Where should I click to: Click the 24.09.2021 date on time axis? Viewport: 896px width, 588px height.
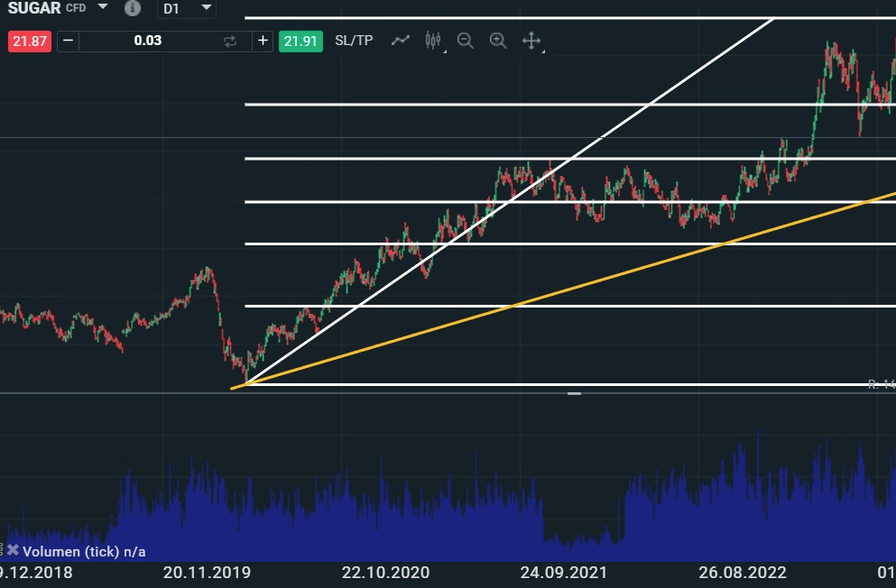tap(564, 573)
